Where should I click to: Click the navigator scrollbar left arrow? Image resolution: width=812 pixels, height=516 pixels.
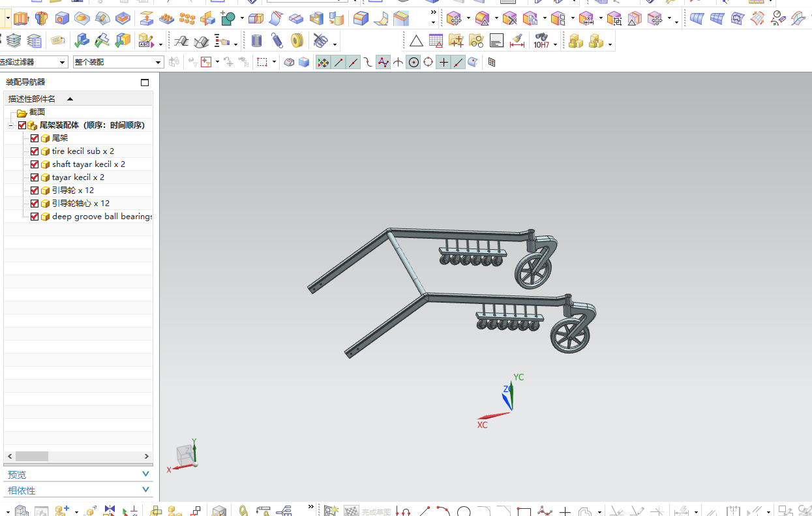(9, 457)
